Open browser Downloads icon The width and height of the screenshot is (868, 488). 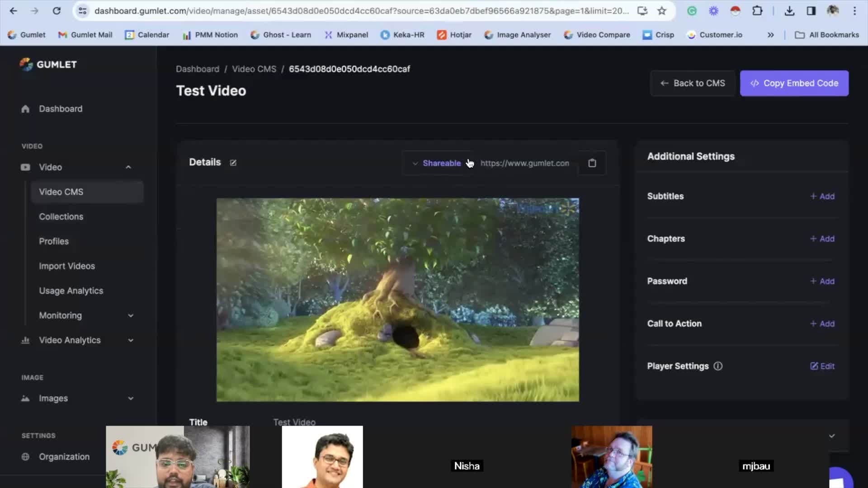click(x=789, y=11)
